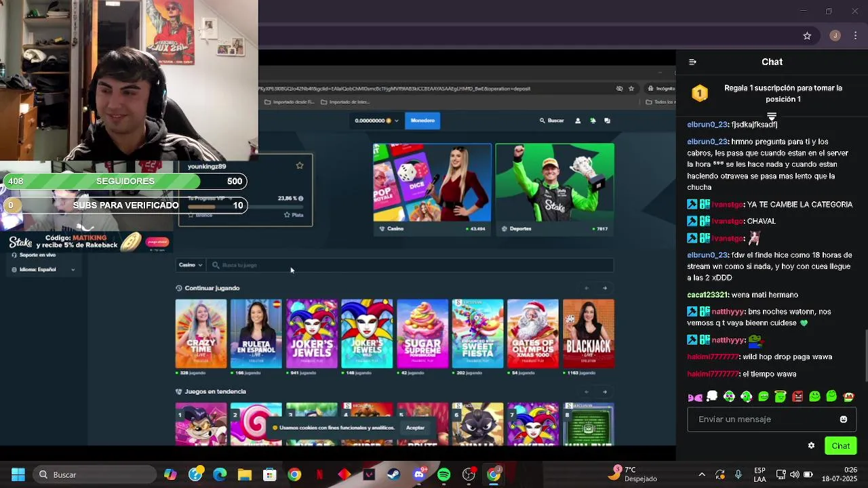
Task: Click the tracking protection eye icon in address bar
Action: click(619, 89)
